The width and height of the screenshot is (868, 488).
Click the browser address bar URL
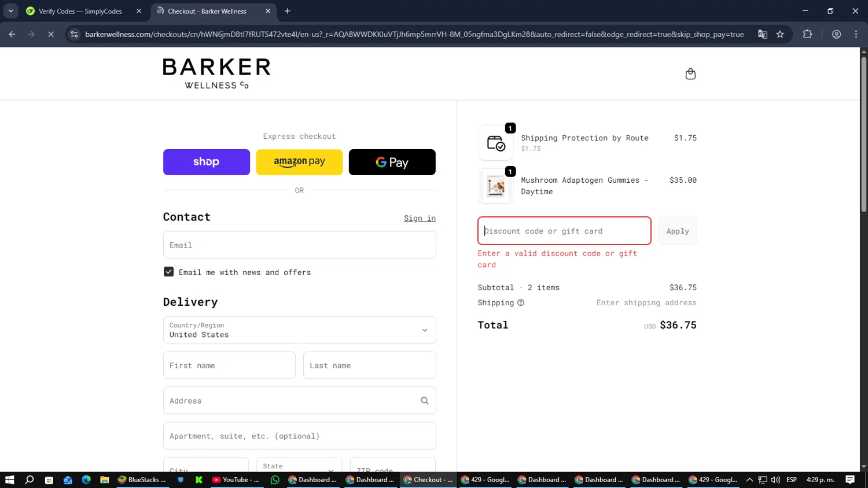[414, 34]
